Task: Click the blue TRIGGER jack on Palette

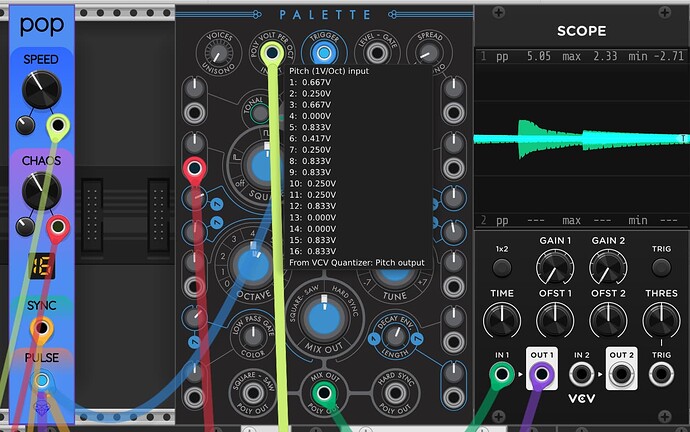Action: (324, 53)
